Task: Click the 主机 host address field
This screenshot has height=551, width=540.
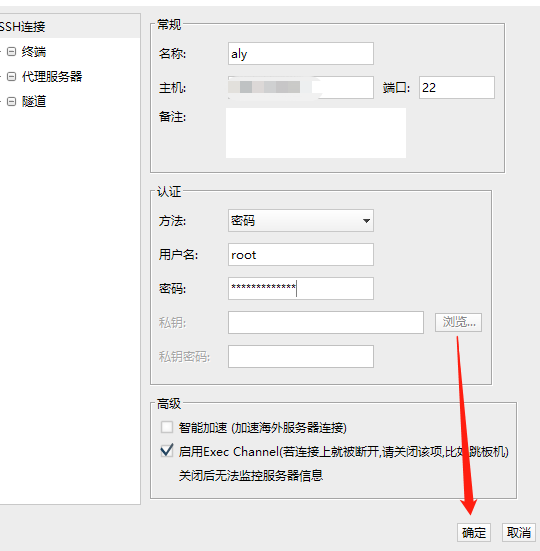Action: pyautogui.click(x=301, y=87)
